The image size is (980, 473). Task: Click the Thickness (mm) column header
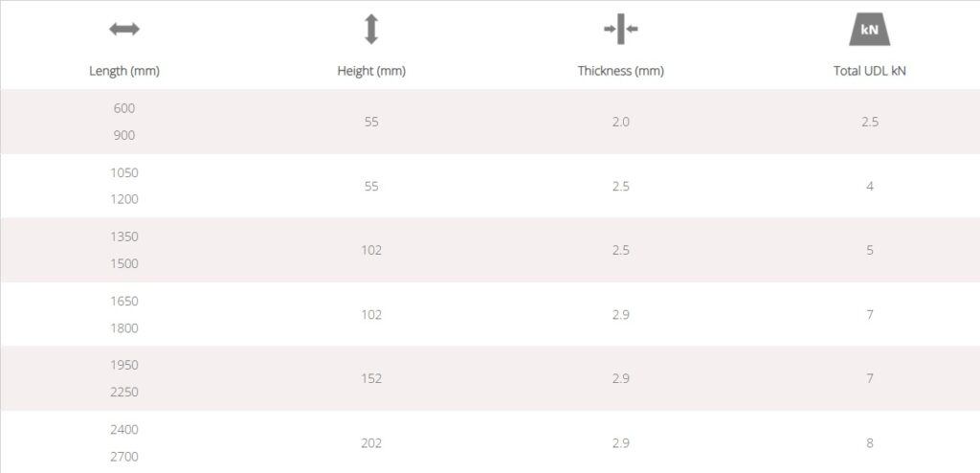point(620,71)
